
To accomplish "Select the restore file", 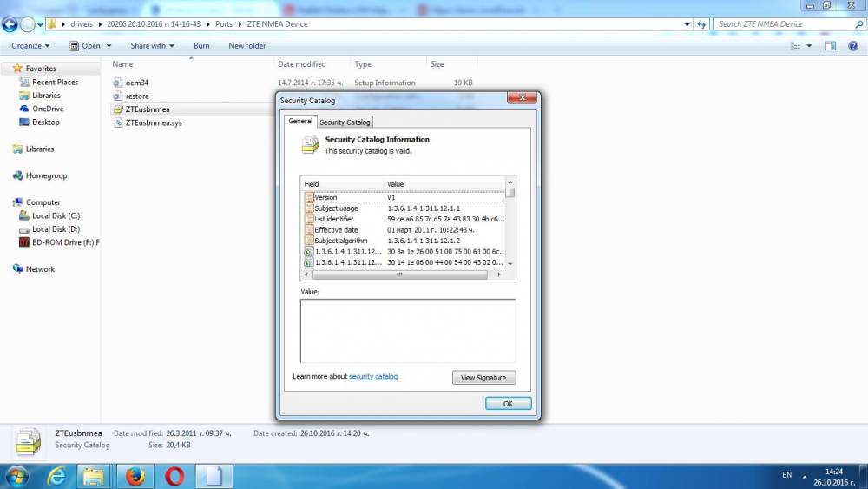I will click(x=137, y=96).
